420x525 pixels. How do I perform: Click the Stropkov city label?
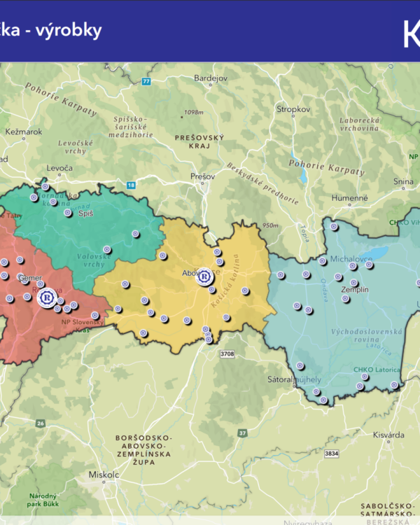(293, 109)
